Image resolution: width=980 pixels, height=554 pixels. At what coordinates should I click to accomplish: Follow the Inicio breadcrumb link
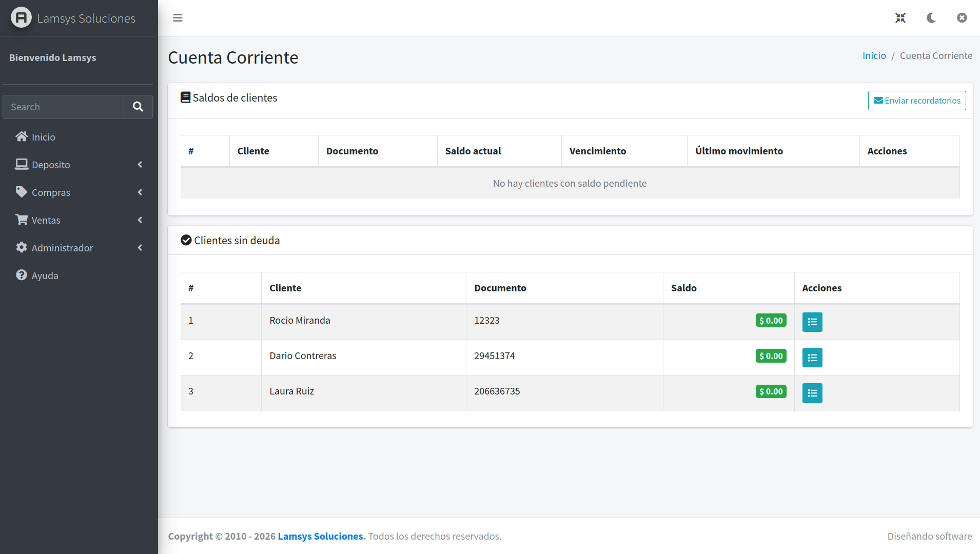[x=874, y=56]
